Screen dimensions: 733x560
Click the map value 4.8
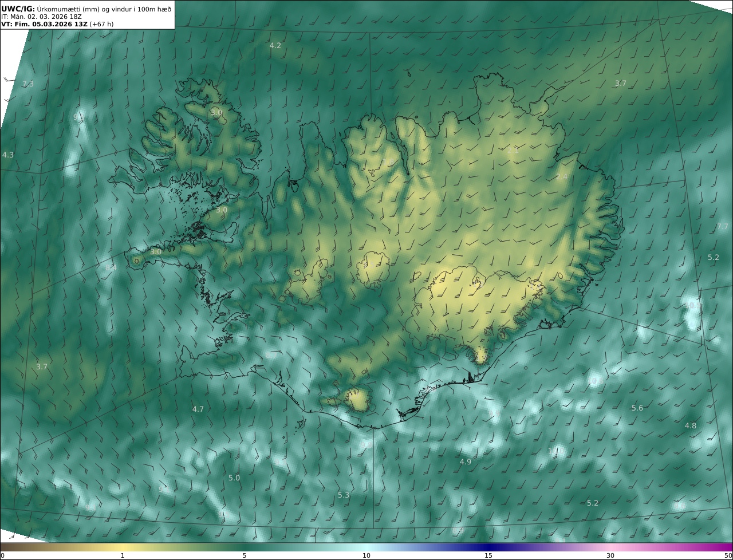(691, 425)
